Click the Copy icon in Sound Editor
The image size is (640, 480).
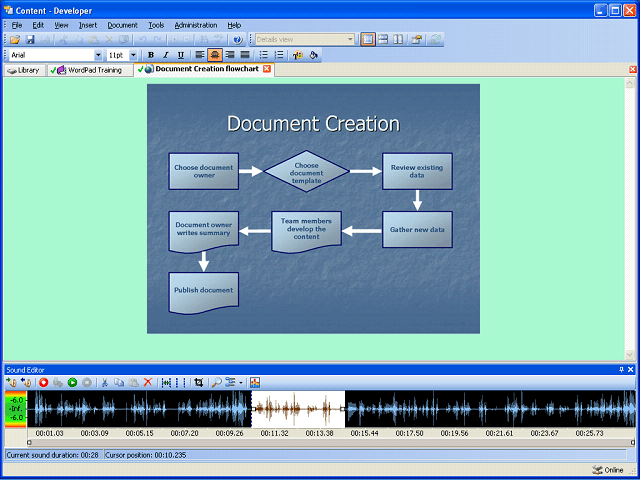(x=119, y=382)
